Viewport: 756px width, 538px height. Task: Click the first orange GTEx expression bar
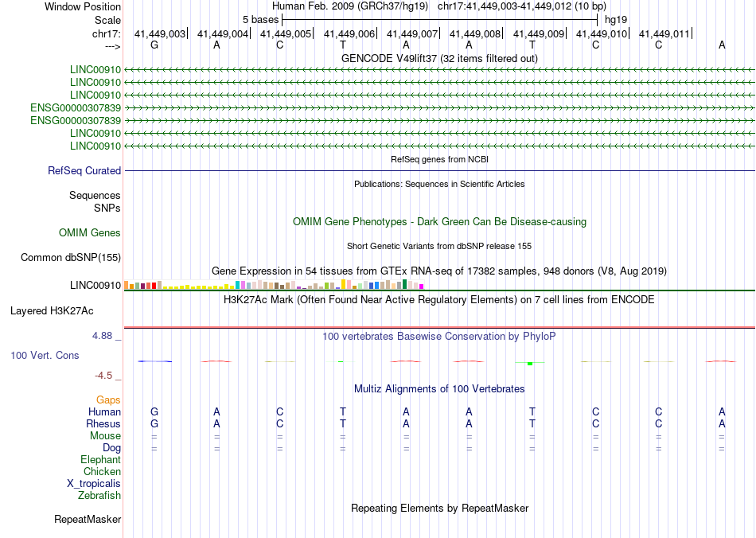[127, 286]
